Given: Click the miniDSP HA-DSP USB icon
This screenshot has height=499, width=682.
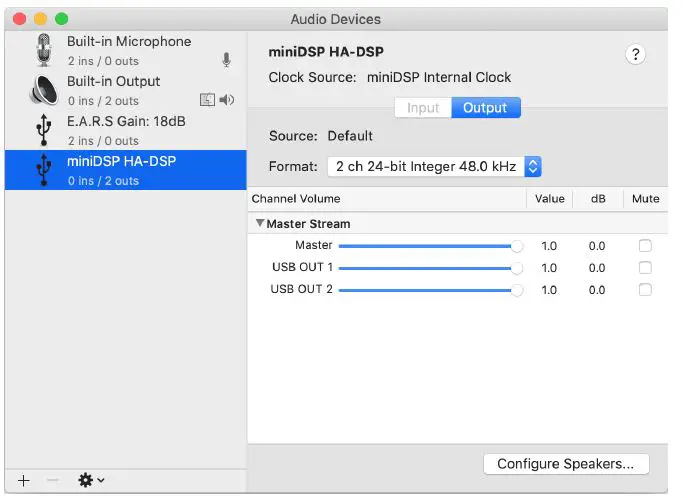Looking at the screenshot, I should click(43, 170).
